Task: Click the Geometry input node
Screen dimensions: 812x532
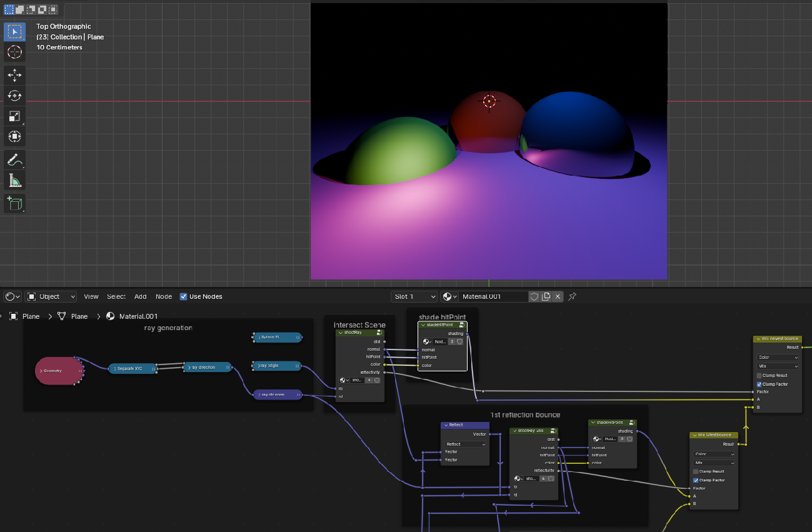Action: pyautogui.click(x=59, y=371)
